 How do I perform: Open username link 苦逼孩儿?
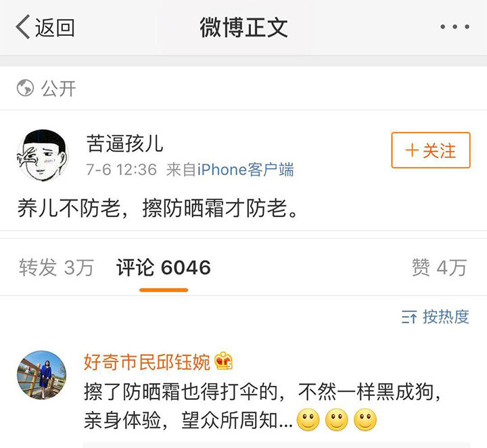click(125, 144)
